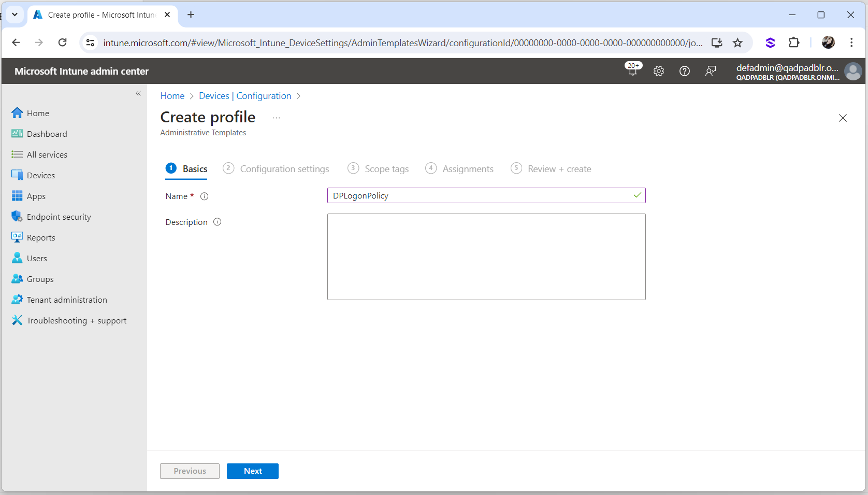The image size is (868, 495).
Task: Show the Name field info tooltip
Action: 205,196
